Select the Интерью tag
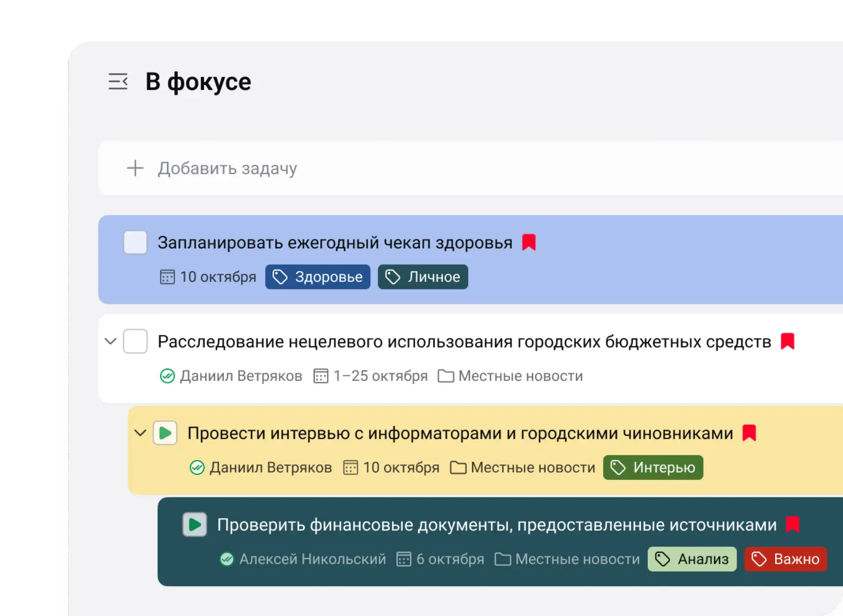 pos(653,467)
